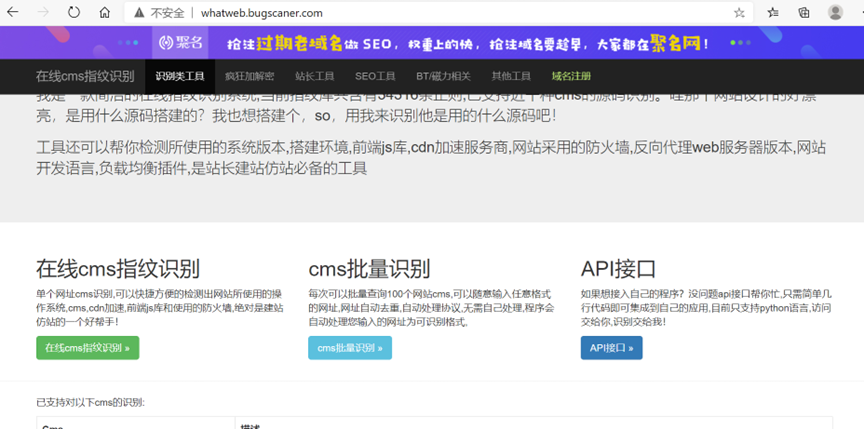Image resolution: width=864 pixels, height=429 pixels.
Task: Click the 单个网址cms识别 description paragraph
Action: (160, 307)
